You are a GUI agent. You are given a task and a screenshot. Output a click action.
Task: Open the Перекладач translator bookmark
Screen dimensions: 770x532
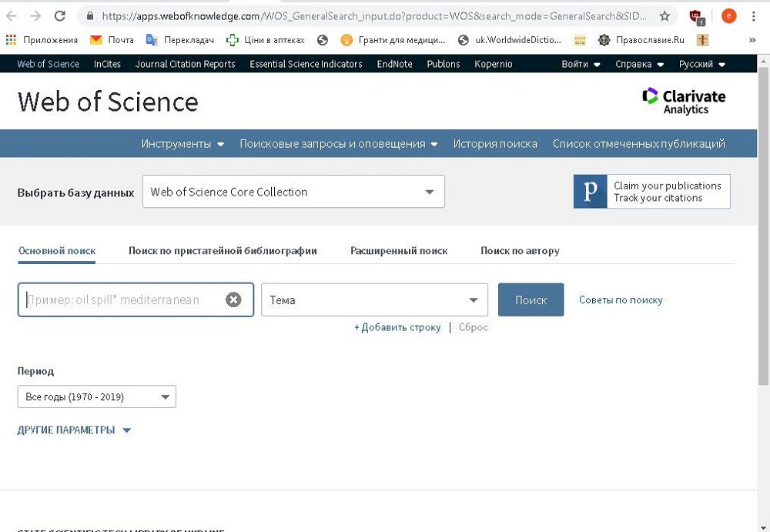point(180,40)
